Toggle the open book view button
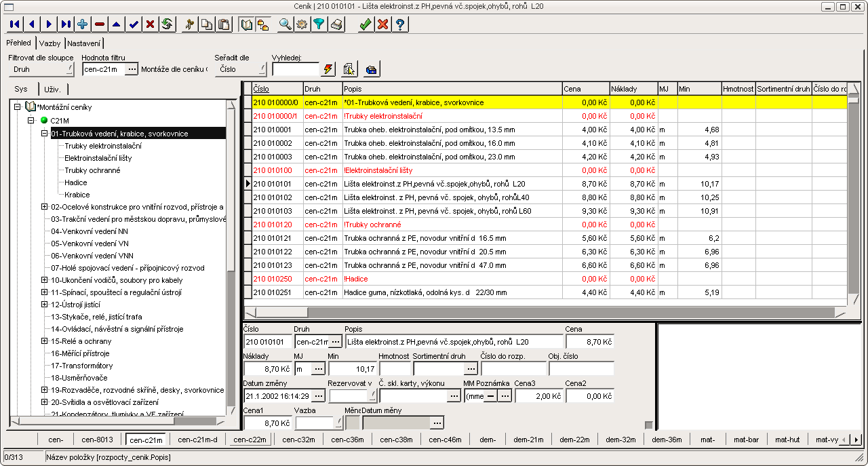The image size is (868, 466). click(247, 24)
